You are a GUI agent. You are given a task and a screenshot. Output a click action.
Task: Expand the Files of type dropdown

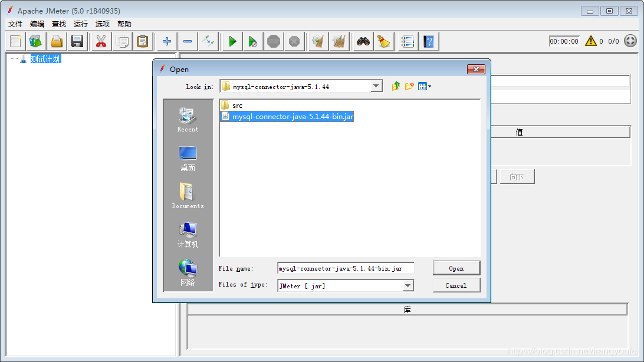pyautogui.click(x=408, y=286)
